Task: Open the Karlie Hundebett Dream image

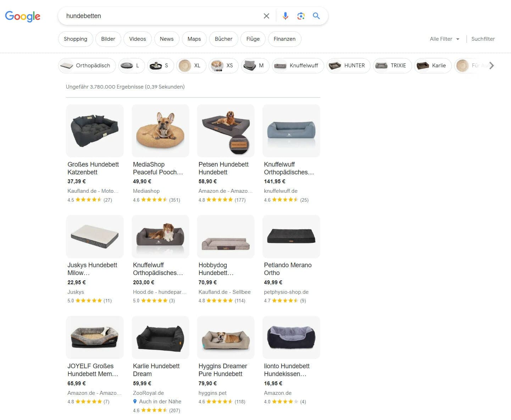Action: 160,337
